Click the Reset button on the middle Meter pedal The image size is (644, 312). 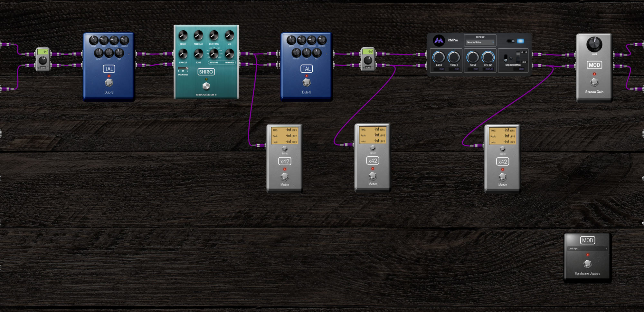373,148
